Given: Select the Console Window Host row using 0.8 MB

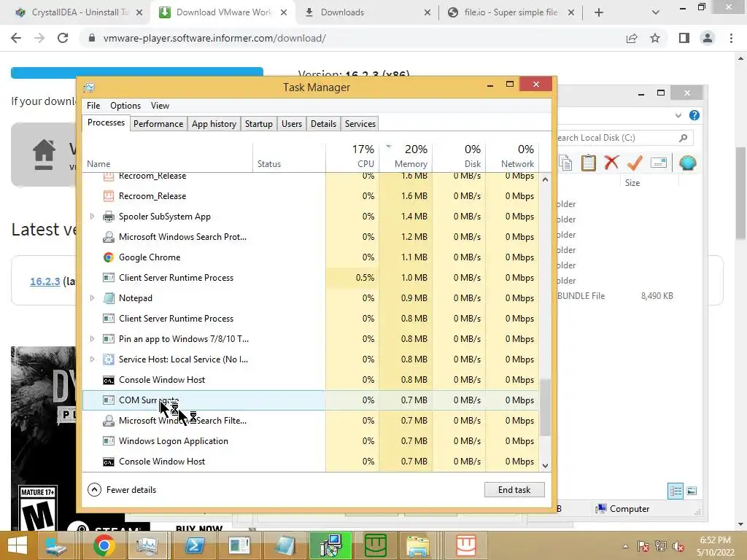Looking at the screenshot, I should (x=311, y=380).
